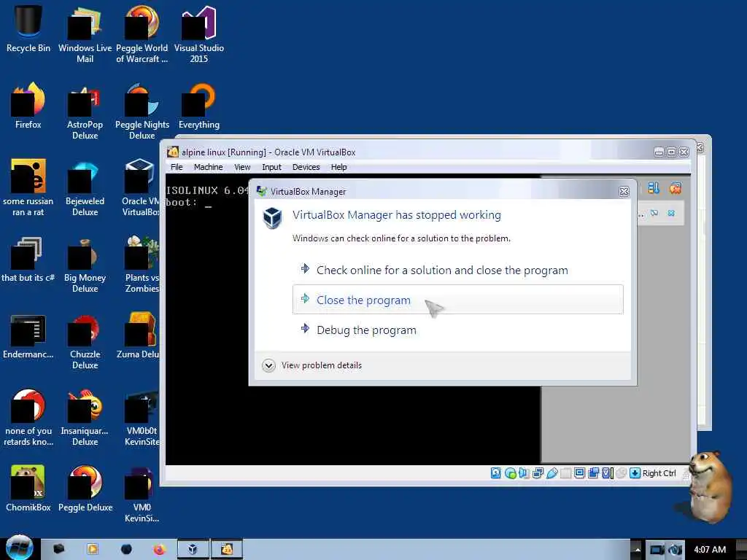This screenshot has height=560, width=747.
Task: Select the Everything desktop shortcut
Action: (x=199, y=106)
